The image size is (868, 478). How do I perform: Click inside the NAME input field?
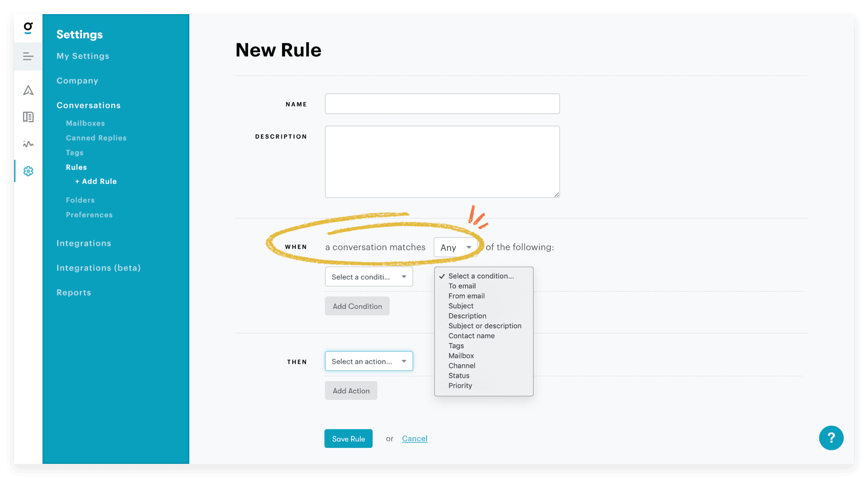(442, 103)
